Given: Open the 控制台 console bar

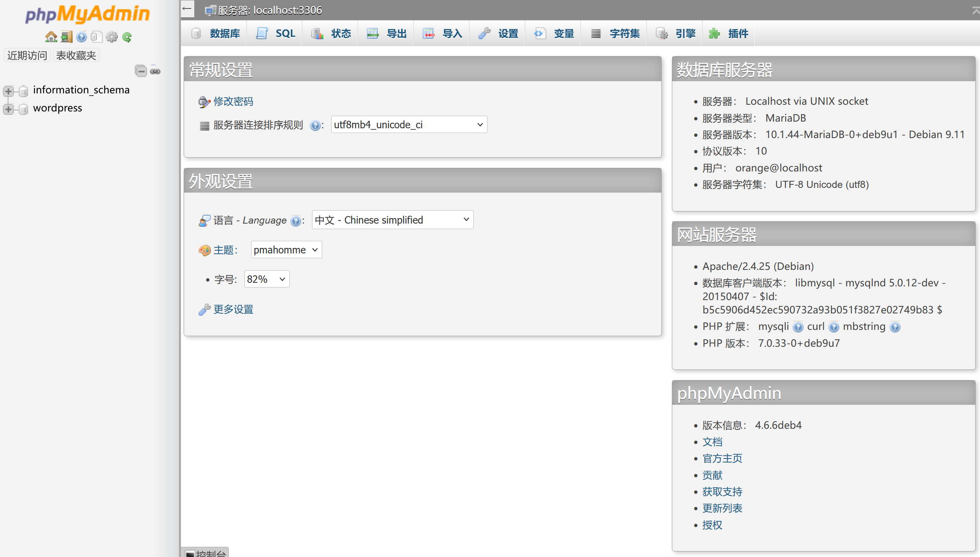Looking at the screenshot, I should [x=206, y=553].
